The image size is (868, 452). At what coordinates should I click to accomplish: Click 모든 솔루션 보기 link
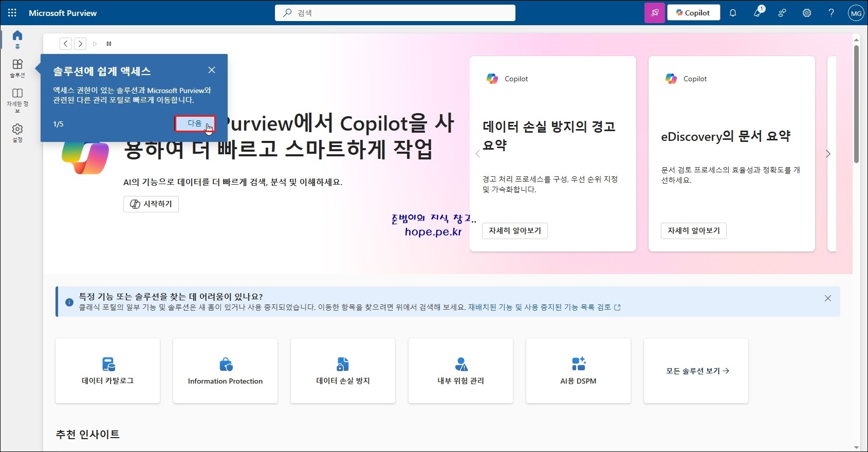click(x=697, y=371)
